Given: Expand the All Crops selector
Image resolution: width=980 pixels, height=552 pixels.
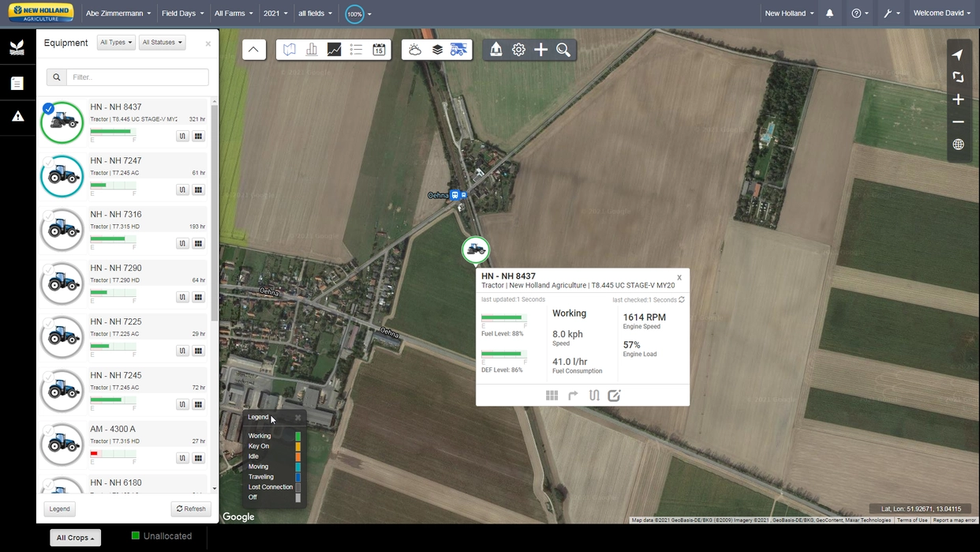Looking at the screenshot, I should [75, 537].
